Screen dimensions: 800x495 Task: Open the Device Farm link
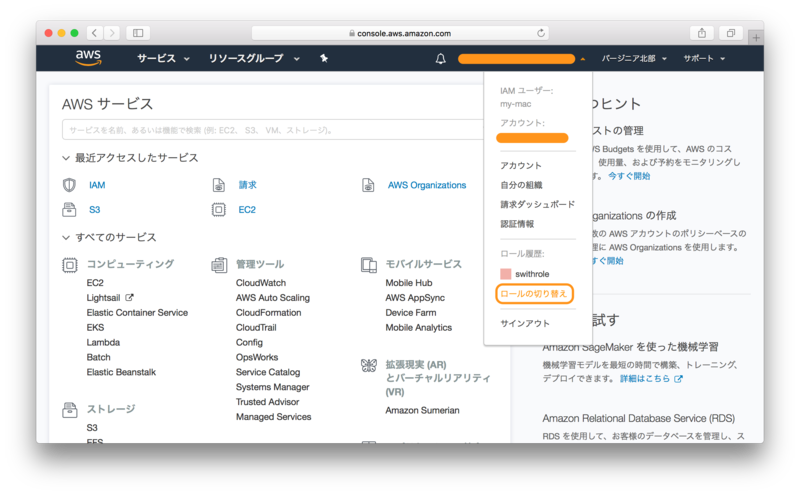point(411,312)
